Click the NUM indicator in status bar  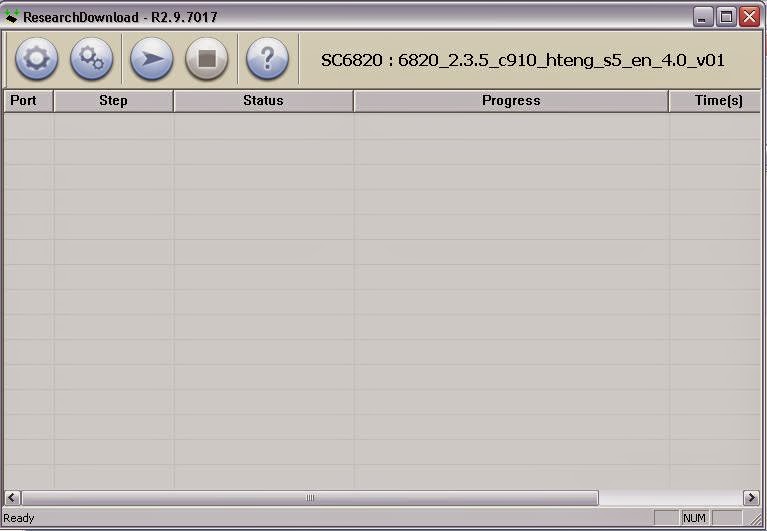694,518
